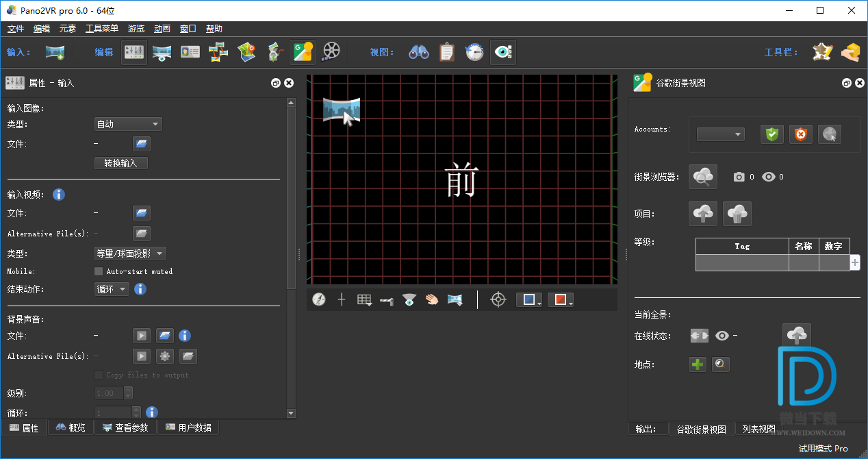Viewport: 868px width, 459px height.
Task: Click the cloud trash delete project button
Action: [737, 214]
